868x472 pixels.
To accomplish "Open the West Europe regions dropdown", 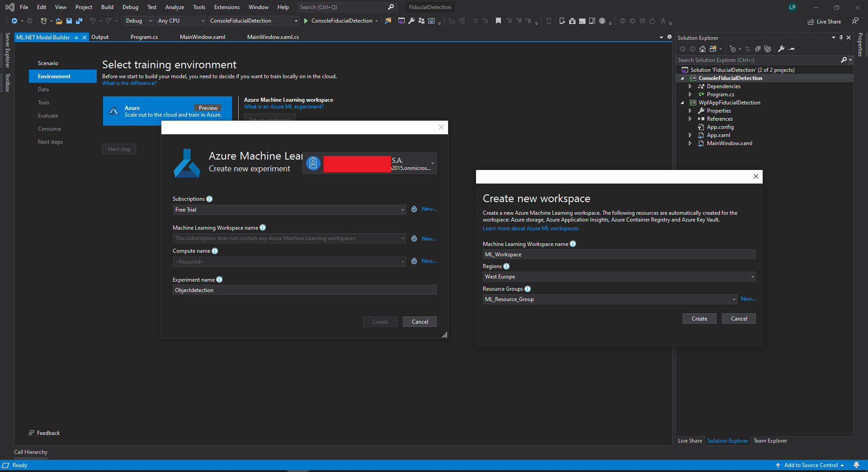I will [x=619, y=277].
